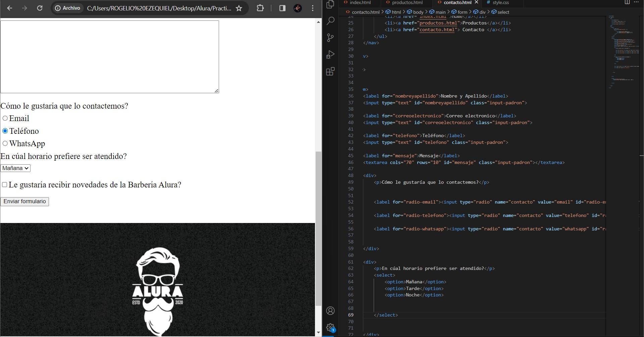Click breadcrumb select in VS Code
The image size is (644, 337).
coord(500,12)
